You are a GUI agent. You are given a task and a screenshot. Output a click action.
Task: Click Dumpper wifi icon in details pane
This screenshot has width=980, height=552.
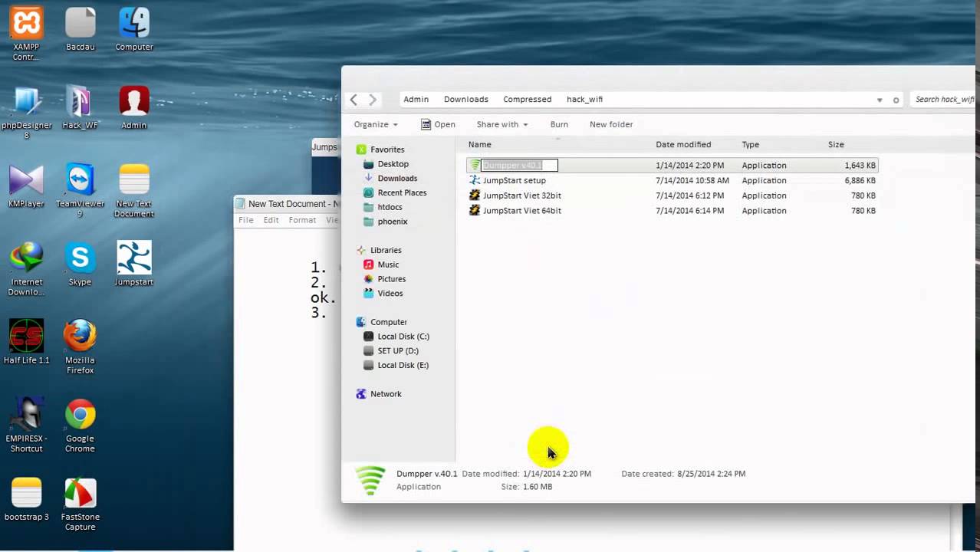(x=370, y=480)
